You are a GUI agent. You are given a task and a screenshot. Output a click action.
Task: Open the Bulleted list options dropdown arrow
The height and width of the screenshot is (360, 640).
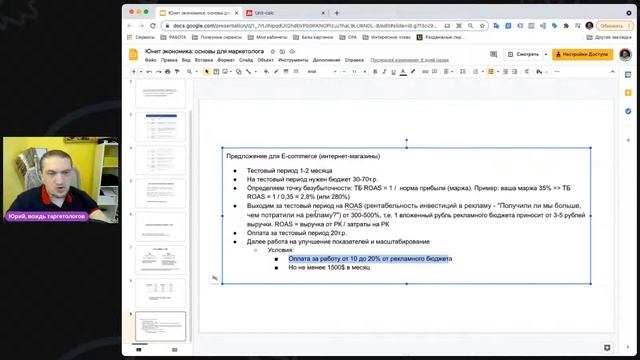point(498,72)
